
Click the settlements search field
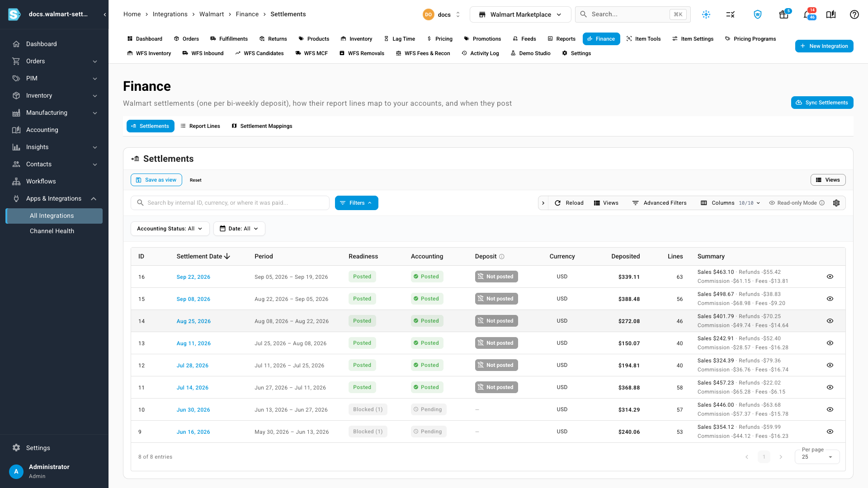pos(230,203)
